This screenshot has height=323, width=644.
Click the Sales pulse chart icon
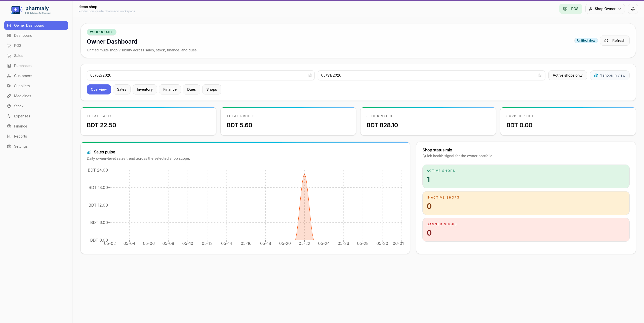click(x=89, y=152)
